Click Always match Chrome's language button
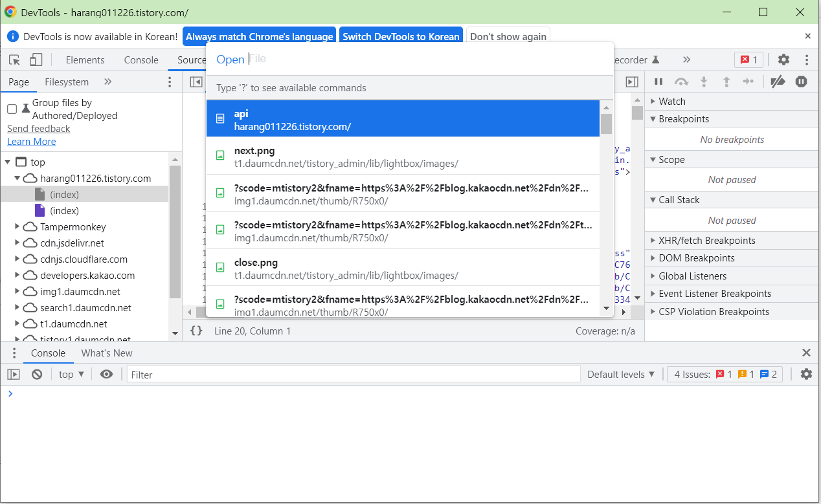Viewport: 821px width, 504px height. tap(259, 37)
